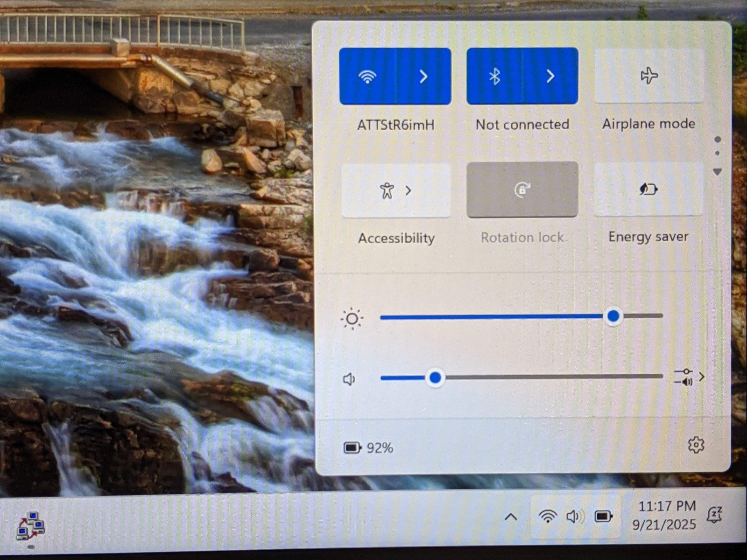Mute sound via the speaker icon
Viewport: 747px width, 560px height.
point(350,379)
